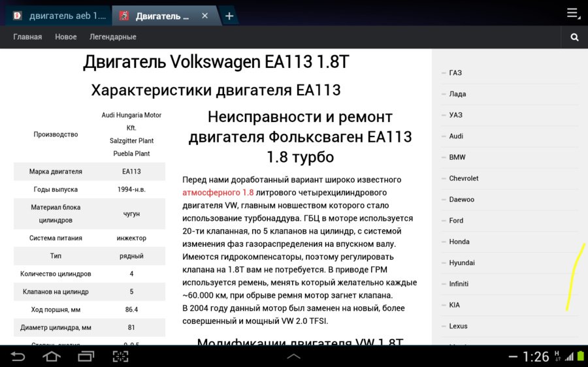Tap the screenshot capture icon
The height and width of the screenshot is (367, 588).
[120, 356]
